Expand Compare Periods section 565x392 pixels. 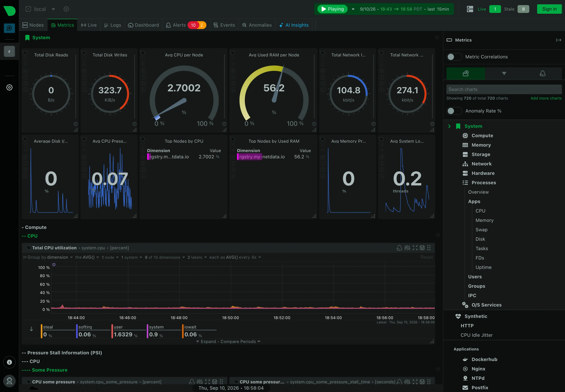point(228,341)
